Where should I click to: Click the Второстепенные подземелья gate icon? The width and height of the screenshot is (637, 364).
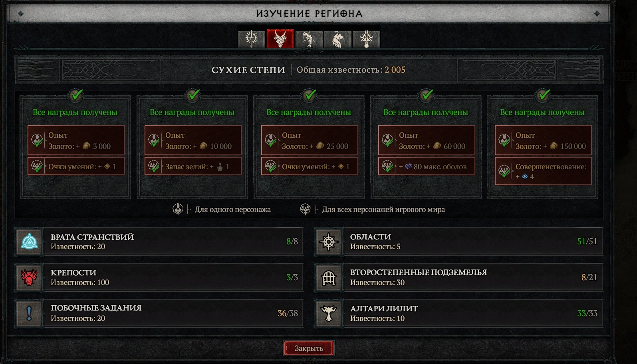pyautogui.click(x=329, y=277)
